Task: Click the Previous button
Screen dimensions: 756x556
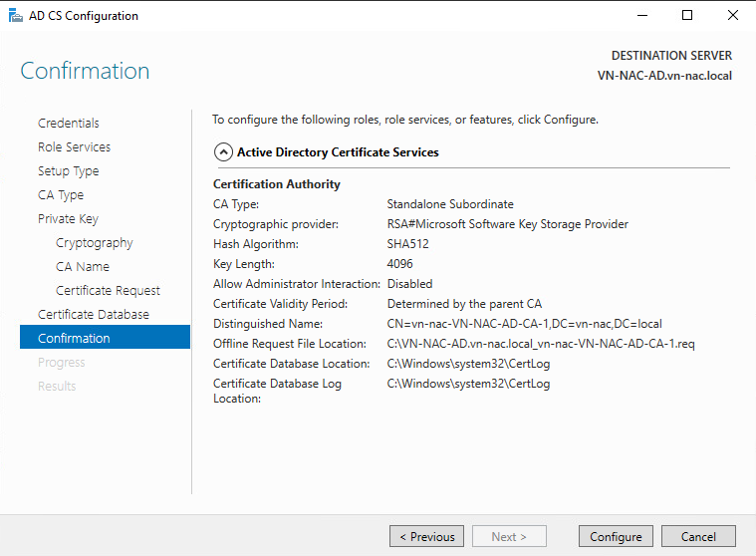Action: [x=426, y=536]
